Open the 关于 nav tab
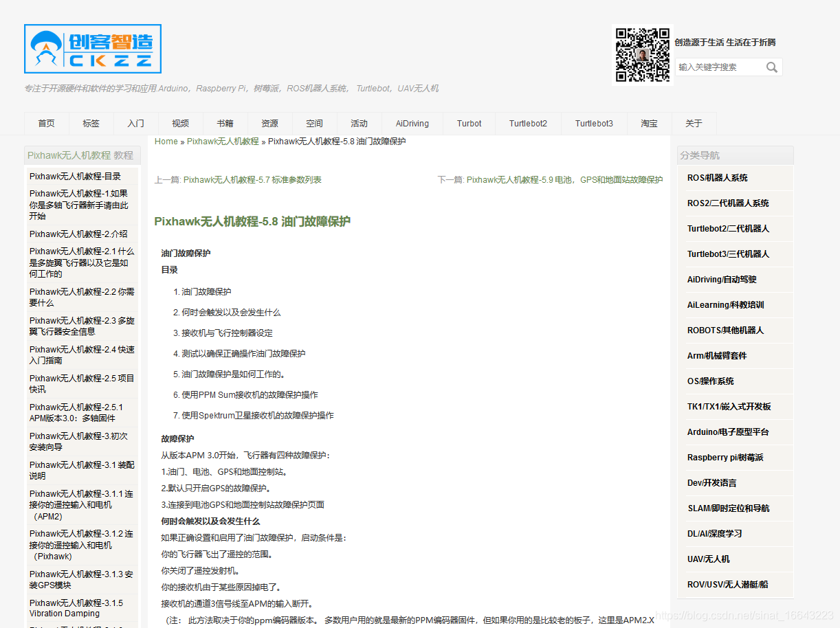The image size is (840, 628). [694, 124]
